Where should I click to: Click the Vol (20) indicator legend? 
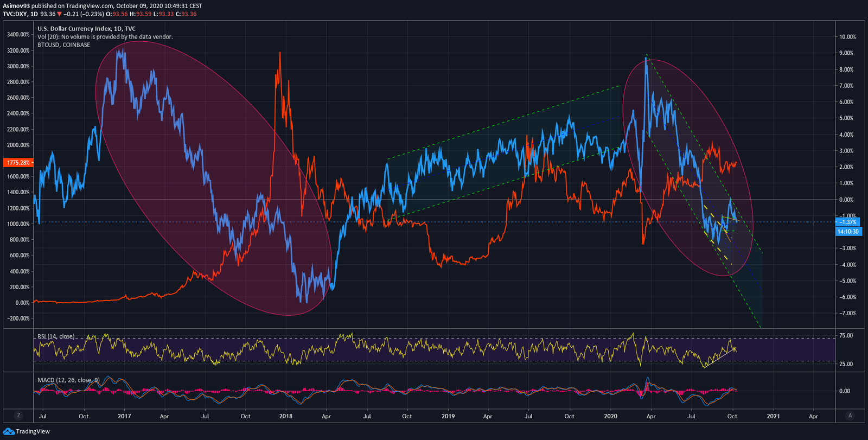pos(105,37)
